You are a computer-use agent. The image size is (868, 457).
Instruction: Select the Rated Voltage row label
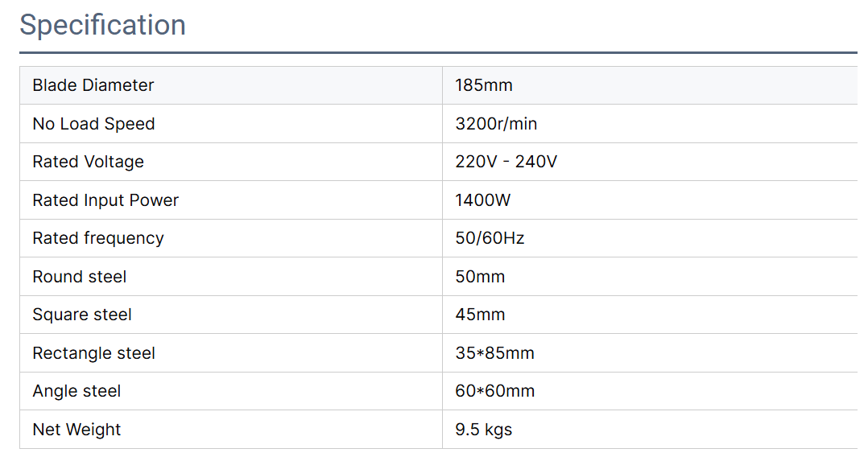point(88,162)
